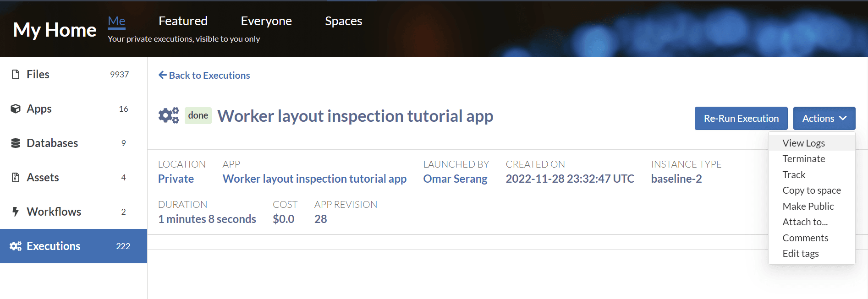
Task: Click the back arrow icon beside Back to Executions
Action: click(x=162, y=75)
